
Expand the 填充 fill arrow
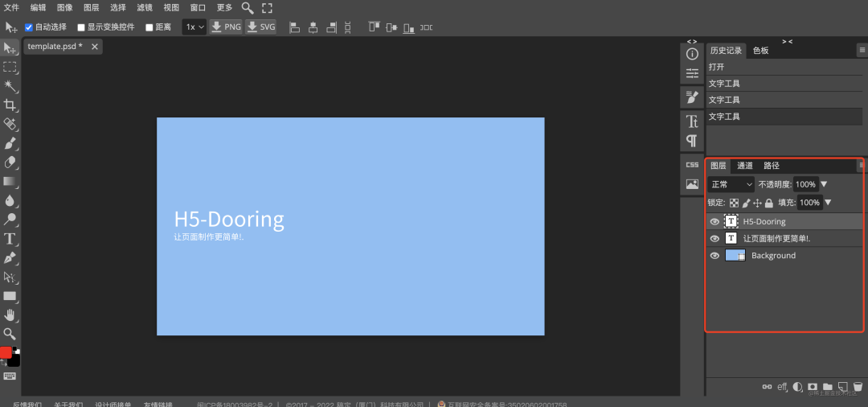click(828, 203)
